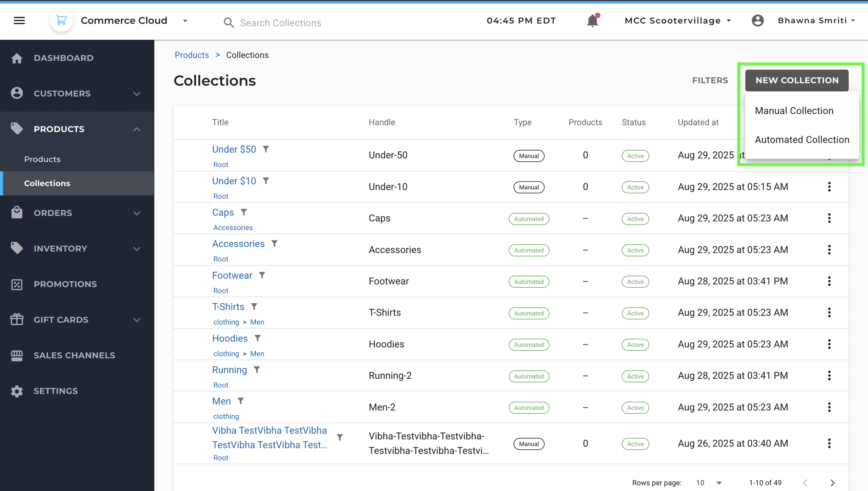This screenshot has height=491, width=868.
Task: Open the Under $50 collection link
Action: tap(234, 149)
